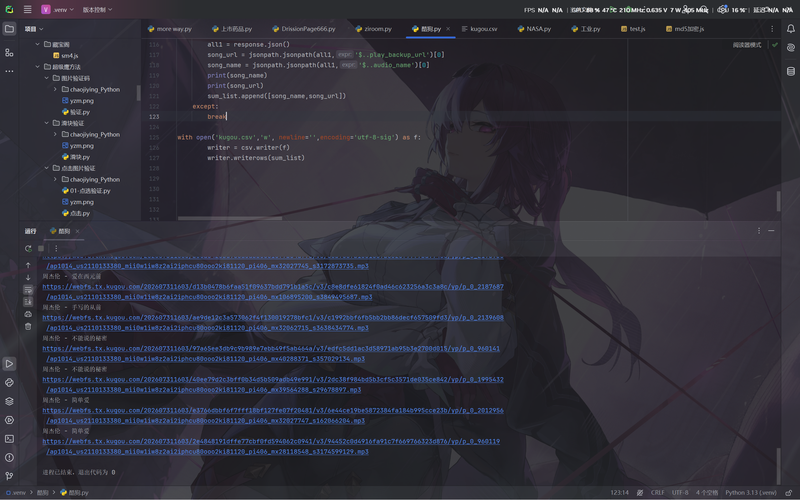Click the console vertical scrollbar thumb
Viewport: 800px width, 500px height.
[778, 466]
